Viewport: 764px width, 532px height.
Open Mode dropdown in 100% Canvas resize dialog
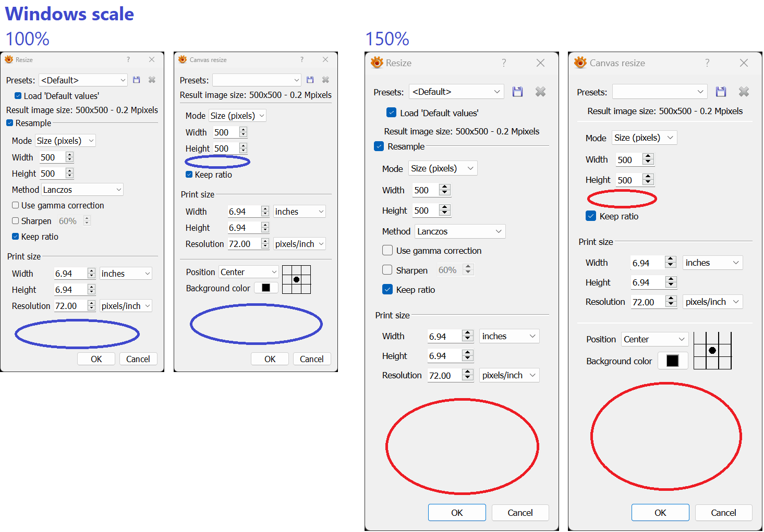click(x=237, y=116)
